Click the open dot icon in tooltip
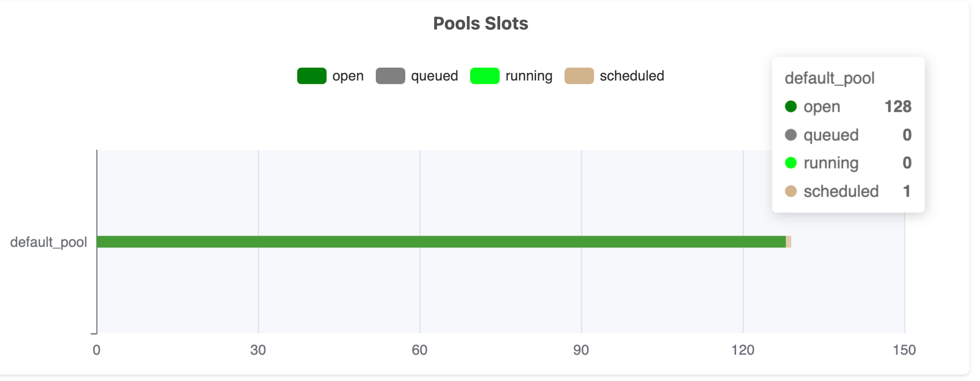The image size is (980, 381). (x=791, y=106)
